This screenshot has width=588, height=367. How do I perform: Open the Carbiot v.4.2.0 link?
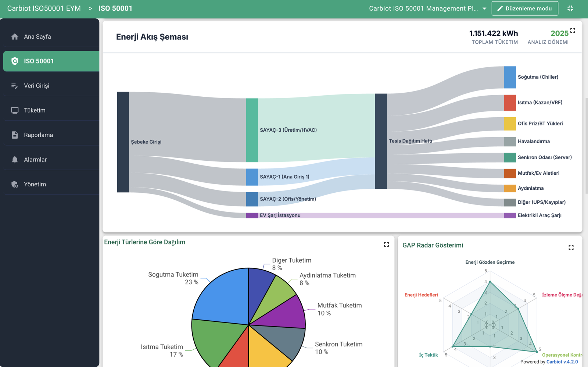click(x=562, y=362)
